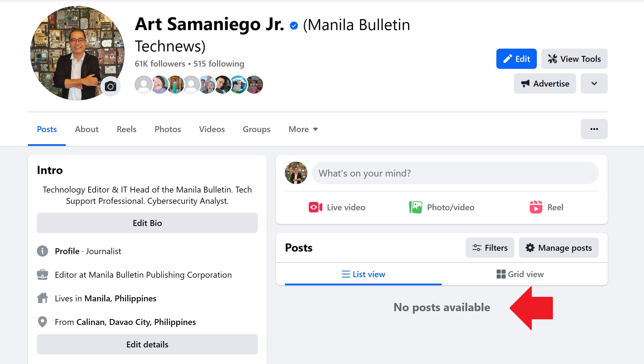Switch posts to List view
Screen dimensions: 644x364
point(363,274)
